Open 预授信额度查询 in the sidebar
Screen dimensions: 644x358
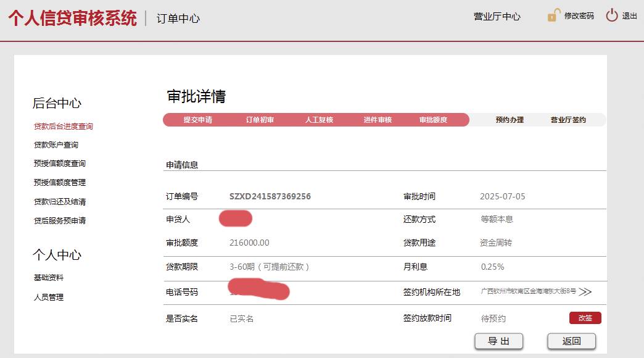click(x=60, y=163)
